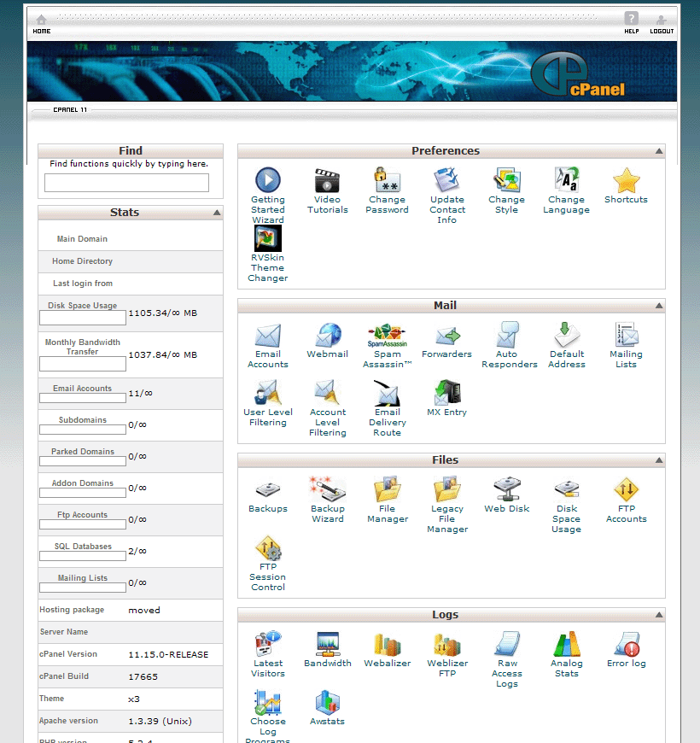The width and height of the screenshot is (700, 743).
Task: Open Video Tutorials
Action: 327,180
